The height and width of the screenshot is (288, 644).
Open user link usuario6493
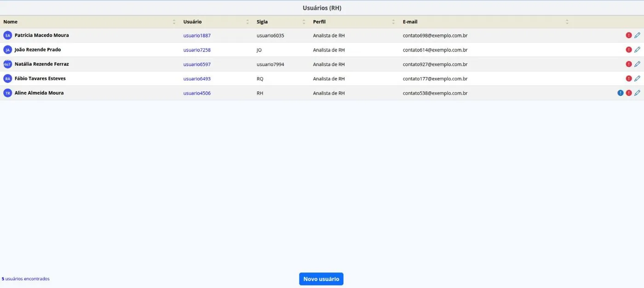point(197,79)
